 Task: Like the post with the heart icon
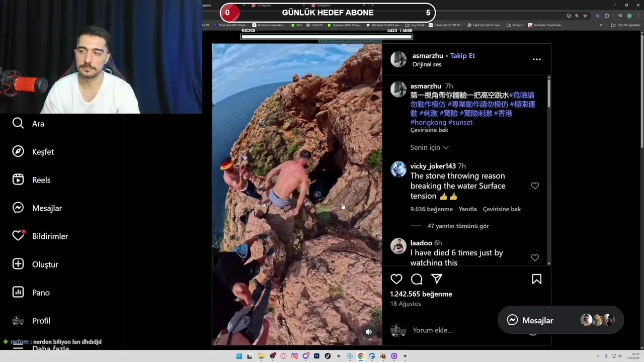point(396,279)
